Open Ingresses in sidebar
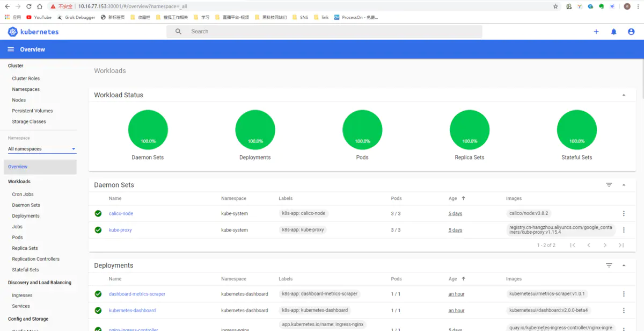644x331 pixels. tap(22, 296)
